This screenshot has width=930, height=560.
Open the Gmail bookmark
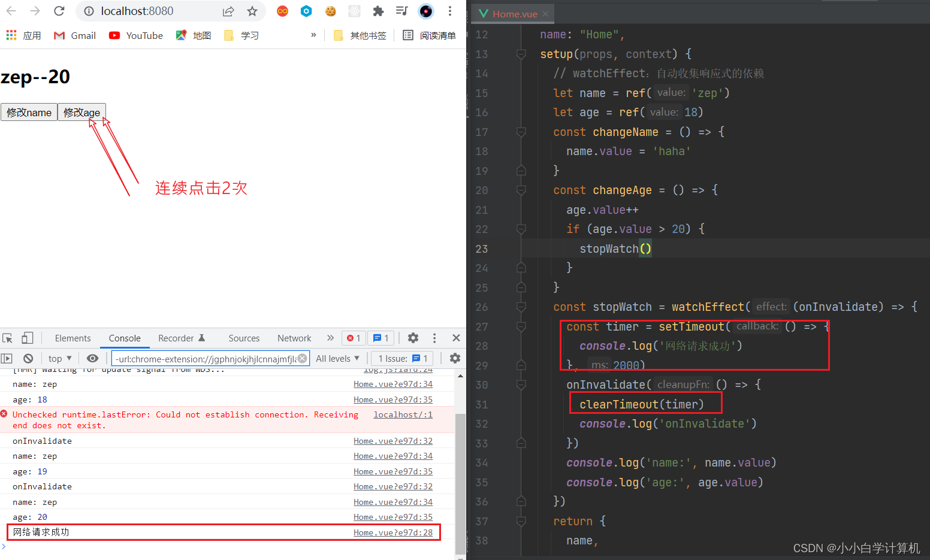[75, 35]
